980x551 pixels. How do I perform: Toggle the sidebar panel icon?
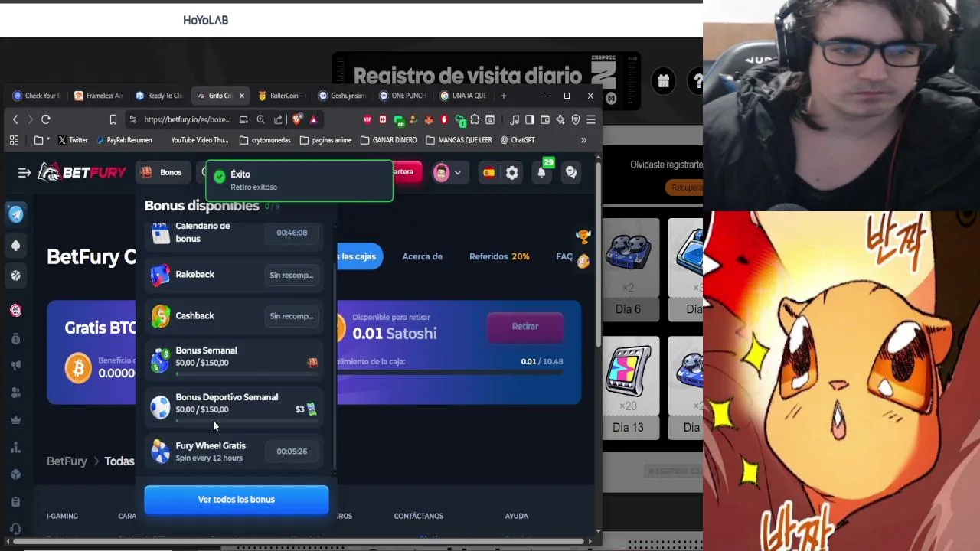529,119
